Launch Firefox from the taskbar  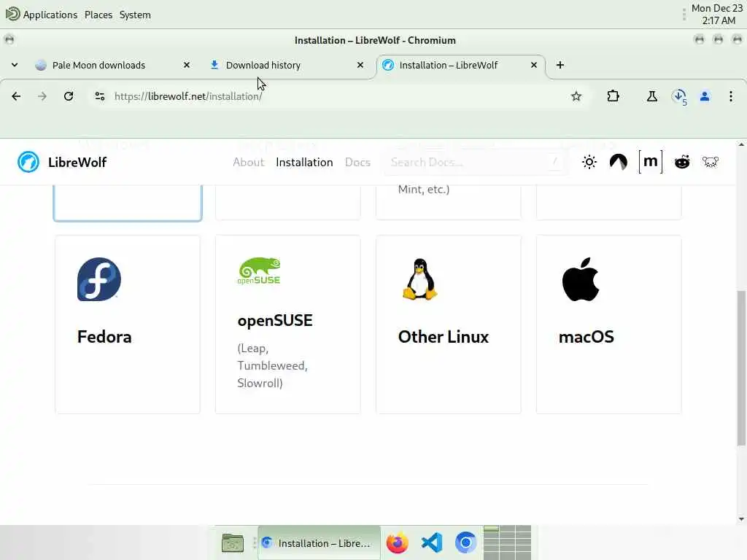[x=398, y=542]
